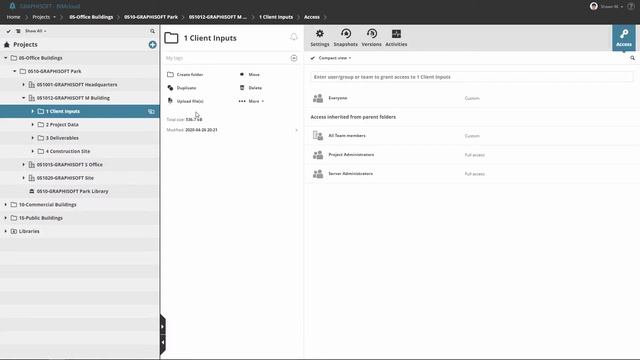Expand the modified details arrow
640x360 pixels.
[x=296, y=130]
